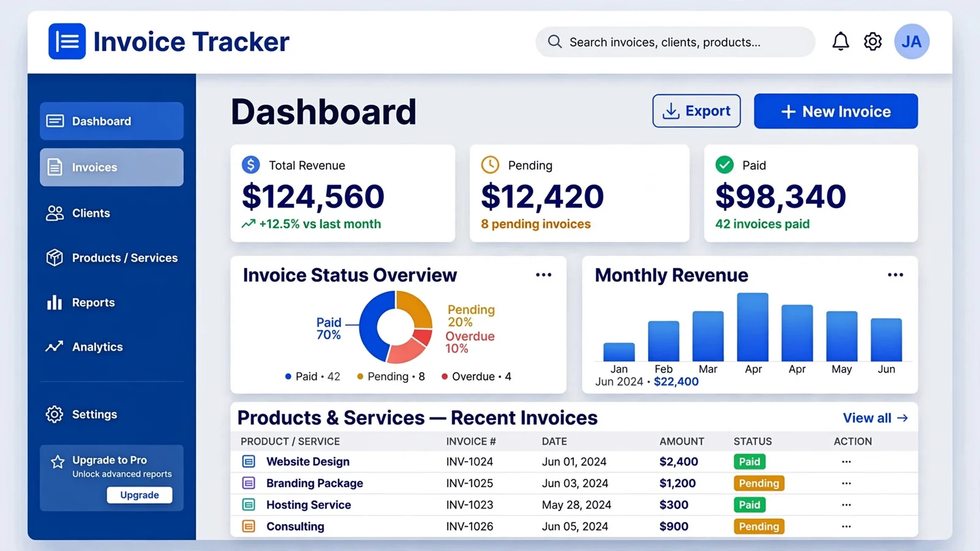The height and width of the screenshot is (551, 980).
Task: Follow the View all link
Action: point(875,418)
